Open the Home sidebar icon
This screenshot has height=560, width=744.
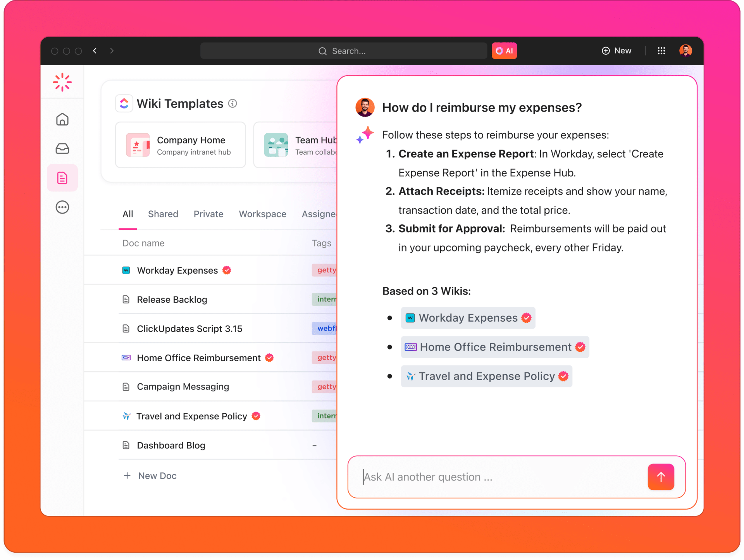pyautogui.click(x=62, y=119)
